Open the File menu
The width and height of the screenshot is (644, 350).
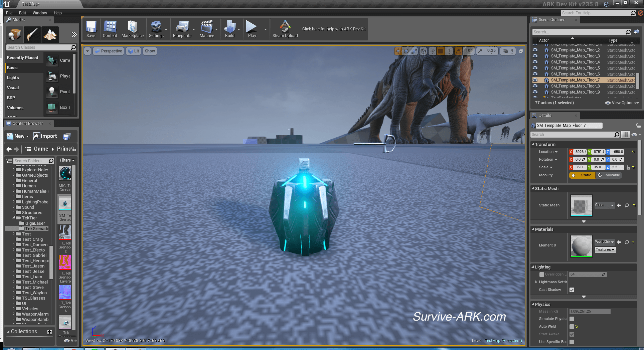coord(9,13)
